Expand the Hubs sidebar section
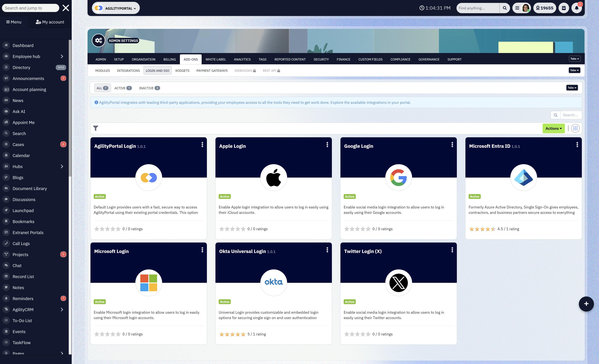 pyautogui.click(x=17, y=166)
